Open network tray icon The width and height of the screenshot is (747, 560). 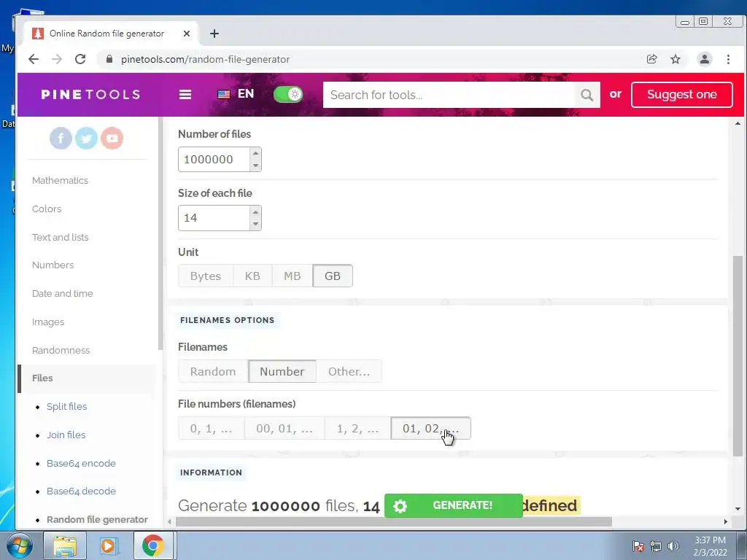click(x=656, y=546)
